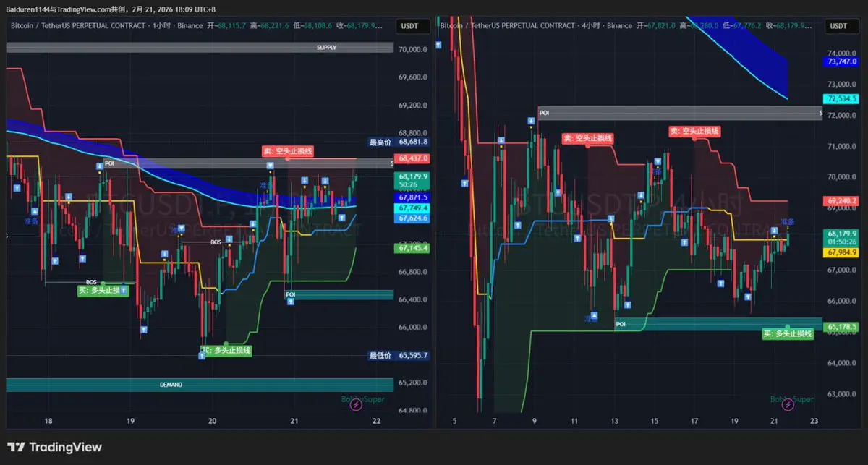Image resolution: width=868 pixels, height=465 pixels.
Task: Click the up-arrow marker beside the 最低价 low on 1-hour chart
Action: coord(202,357)
